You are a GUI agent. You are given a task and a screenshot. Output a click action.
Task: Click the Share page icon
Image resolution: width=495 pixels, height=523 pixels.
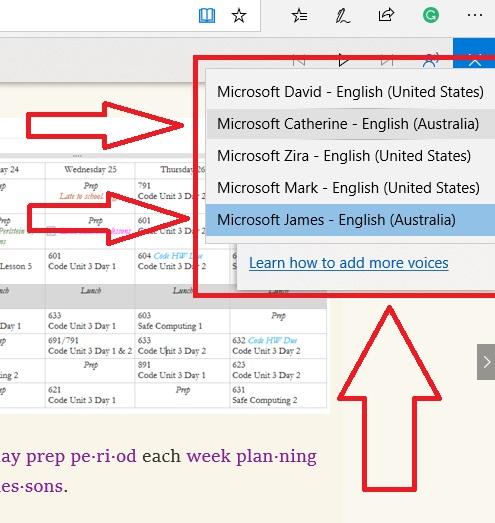pos(386,15)
